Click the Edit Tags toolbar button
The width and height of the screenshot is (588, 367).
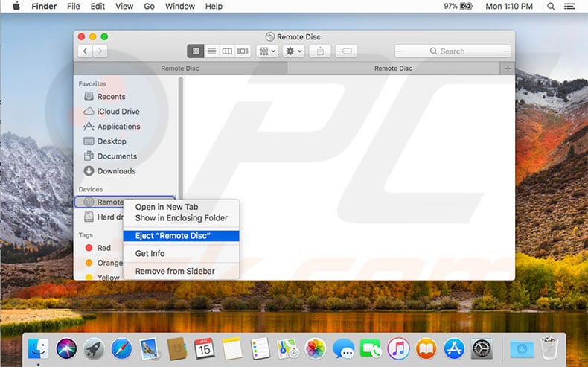347,51
